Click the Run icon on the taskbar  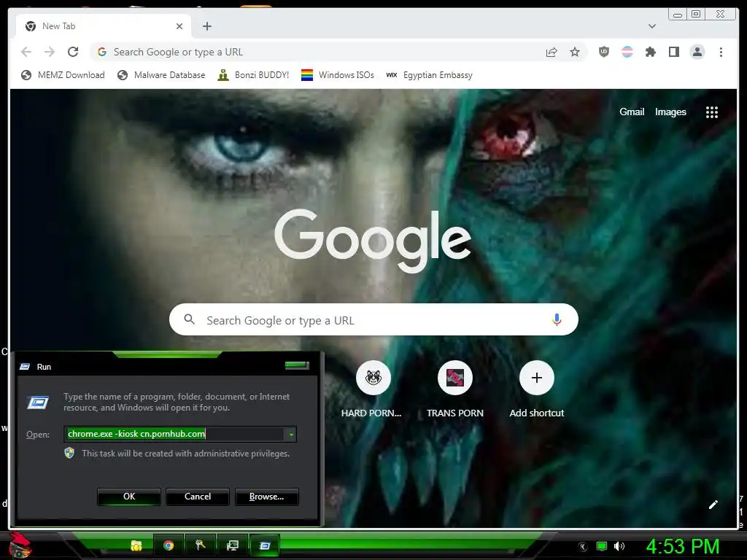pyautogui.click(x=265, y=545)
